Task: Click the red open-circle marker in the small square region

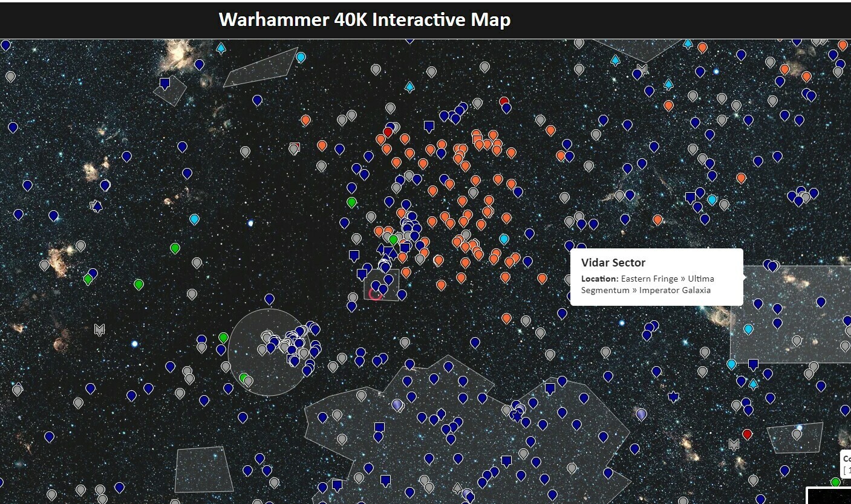Action: tap(376, 294)
